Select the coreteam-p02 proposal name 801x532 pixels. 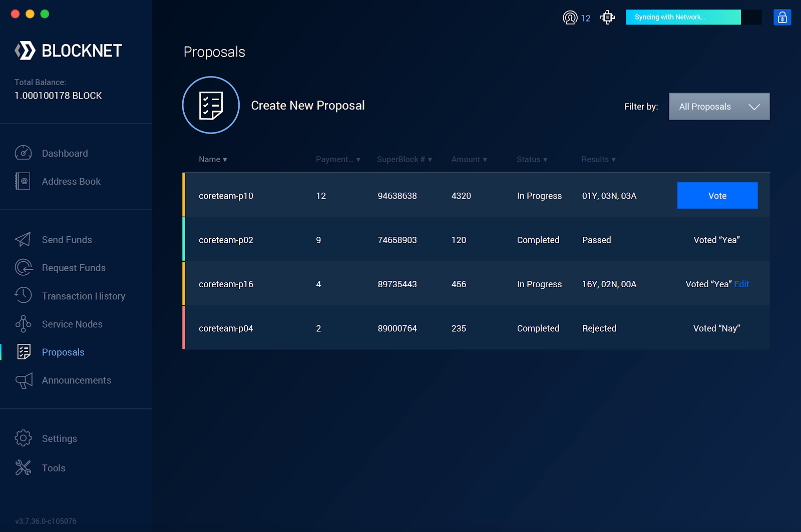tap(226, 240)
